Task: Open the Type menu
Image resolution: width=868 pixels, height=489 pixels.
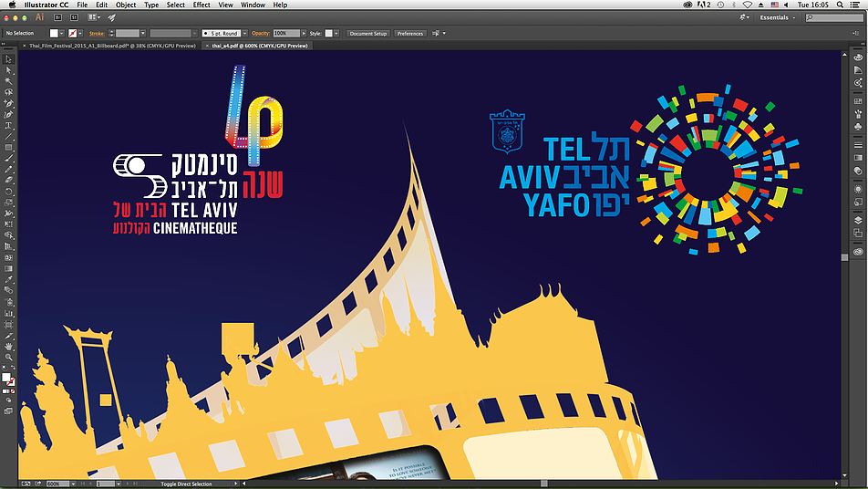Action: pyautogui.click(x=151, y=5)
